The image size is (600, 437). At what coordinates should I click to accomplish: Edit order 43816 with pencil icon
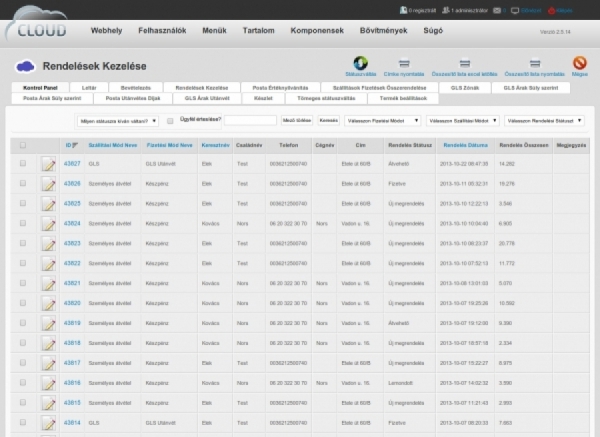(48, 383)
